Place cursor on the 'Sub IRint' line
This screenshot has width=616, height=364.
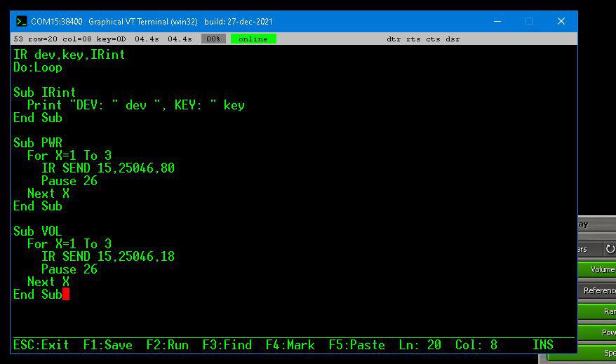[x=44, y=93]
